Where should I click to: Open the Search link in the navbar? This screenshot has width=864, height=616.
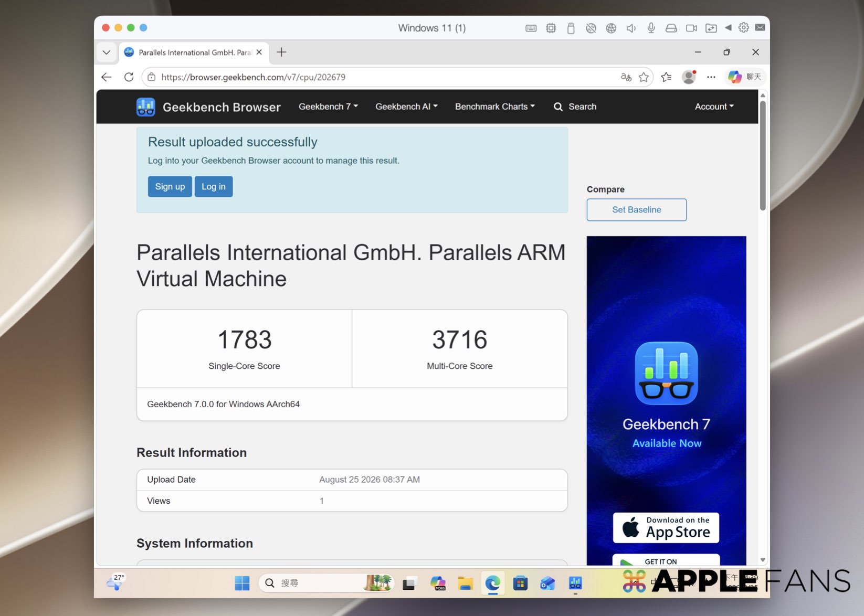(x=575, y=107)
